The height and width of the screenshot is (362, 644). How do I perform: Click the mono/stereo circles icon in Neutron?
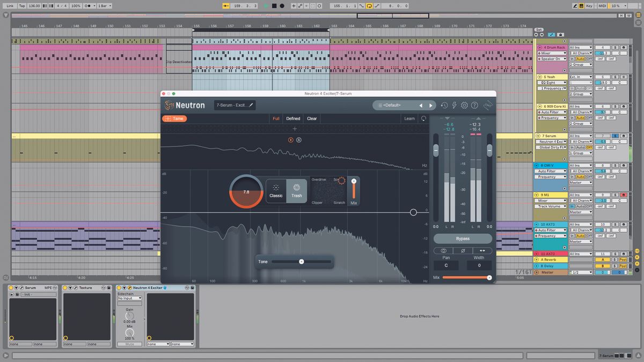pyautogui.click(x=444, y=250)
